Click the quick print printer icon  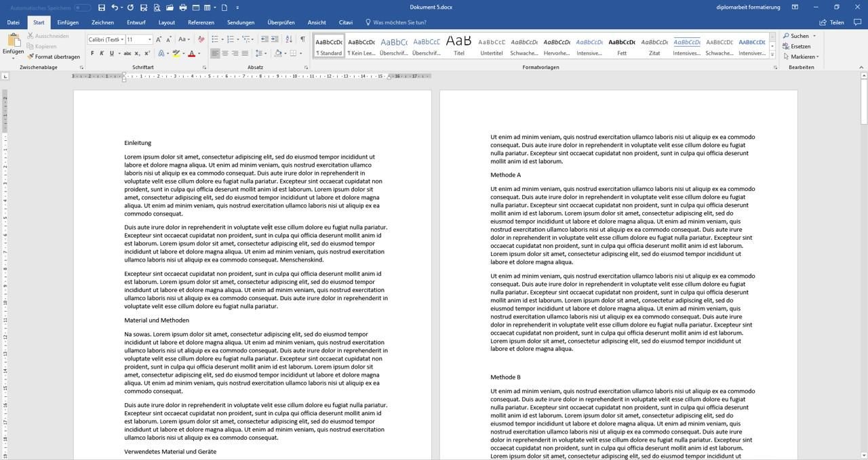pos(183,7)
